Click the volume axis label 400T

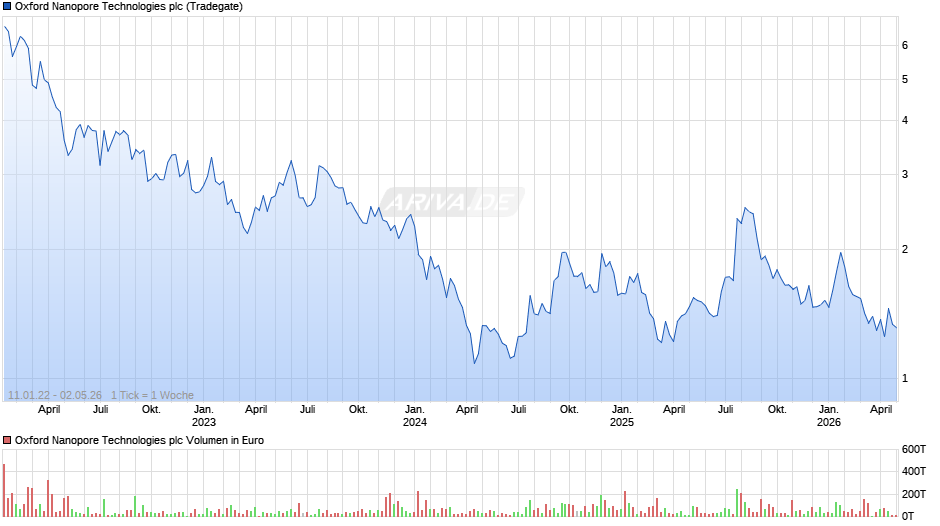(x=914, y=471)
